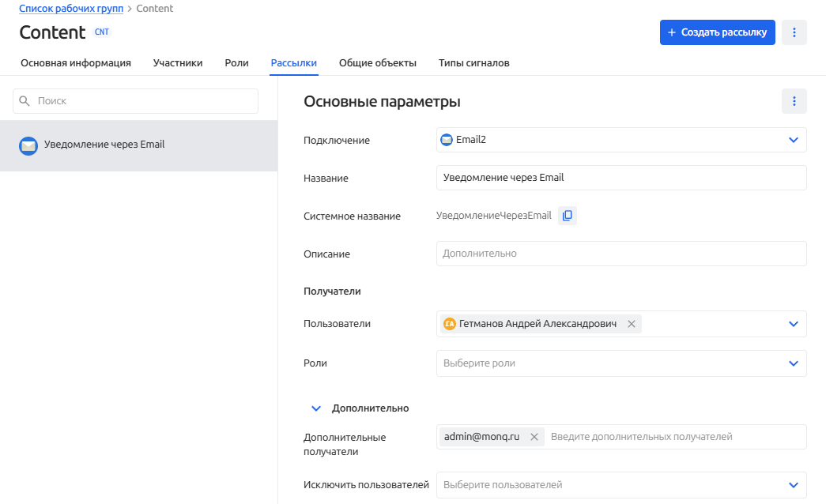826x504 pixels.
Task: Click the email icon of Уведомление через Email
Action: (28, 145)
